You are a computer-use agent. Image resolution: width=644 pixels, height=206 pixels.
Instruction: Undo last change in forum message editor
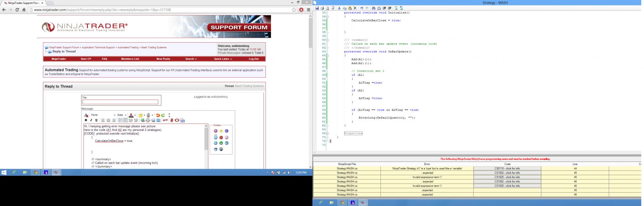tap(158, 115)
